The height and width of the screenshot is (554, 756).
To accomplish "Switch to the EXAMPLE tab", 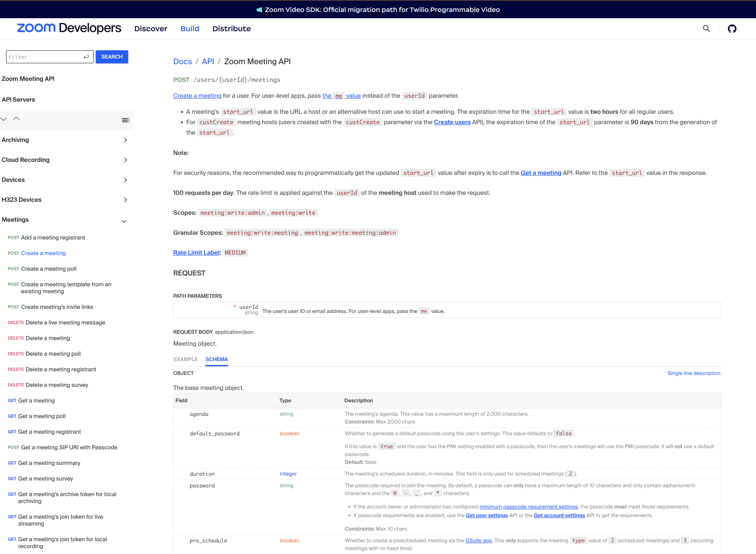I will [186, 359].
